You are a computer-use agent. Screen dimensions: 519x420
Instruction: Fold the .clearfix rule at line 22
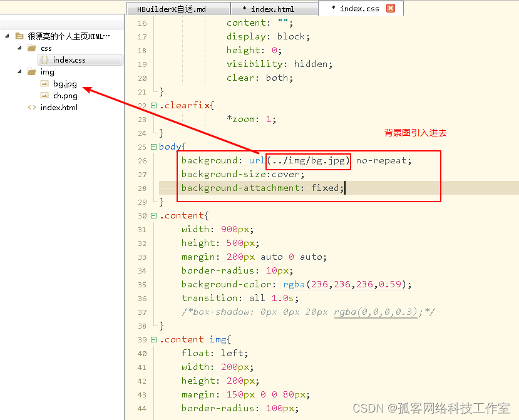point(153,105)
